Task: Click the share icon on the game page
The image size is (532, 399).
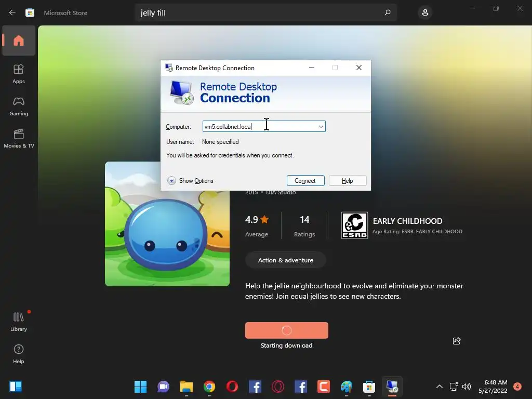Action: pyautogui.click(x=457, y=341)
